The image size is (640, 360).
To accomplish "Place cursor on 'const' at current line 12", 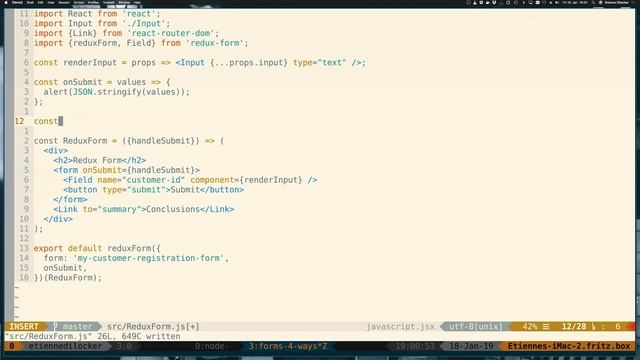I will coord(46,121).
